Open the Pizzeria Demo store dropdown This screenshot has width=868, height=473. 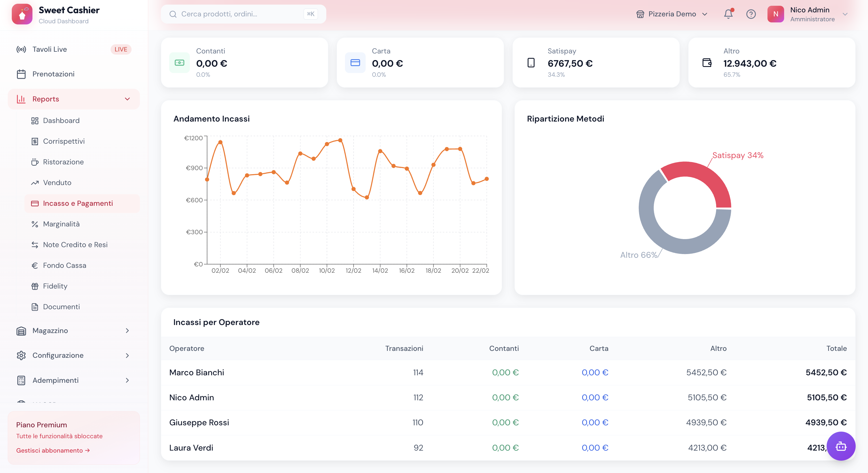(x=672, y=14)
